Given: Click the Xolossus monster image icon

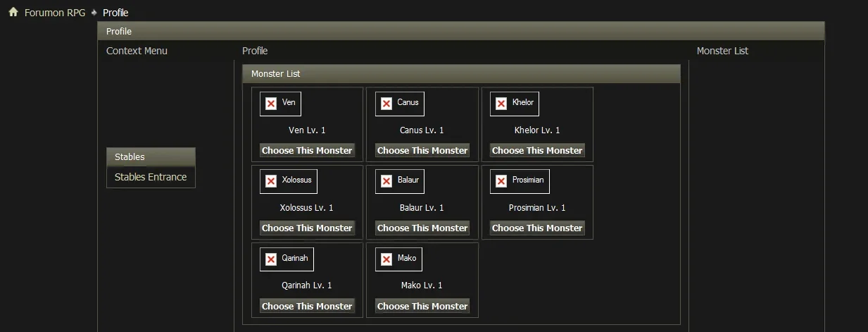Looking at the screenshot, I should tap(289, 181).
